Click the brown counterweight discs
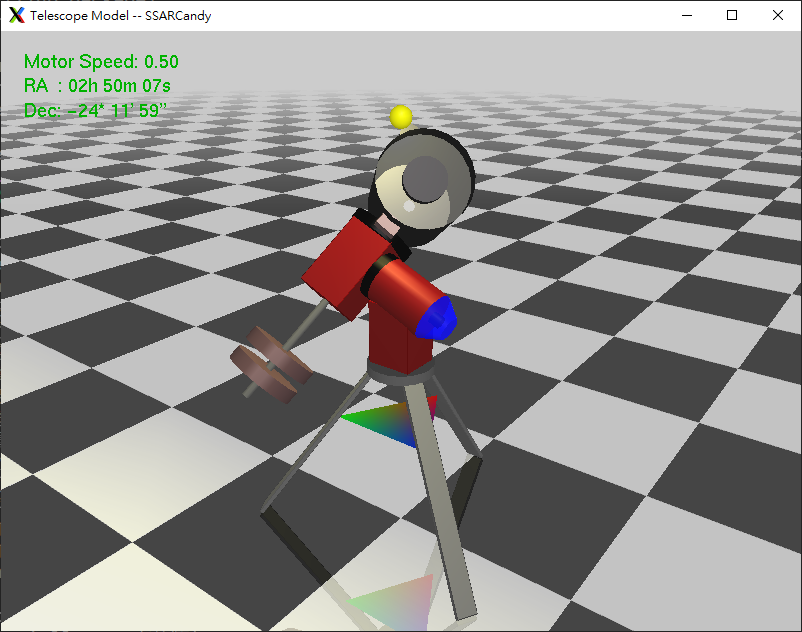 (x=271, y=365)
